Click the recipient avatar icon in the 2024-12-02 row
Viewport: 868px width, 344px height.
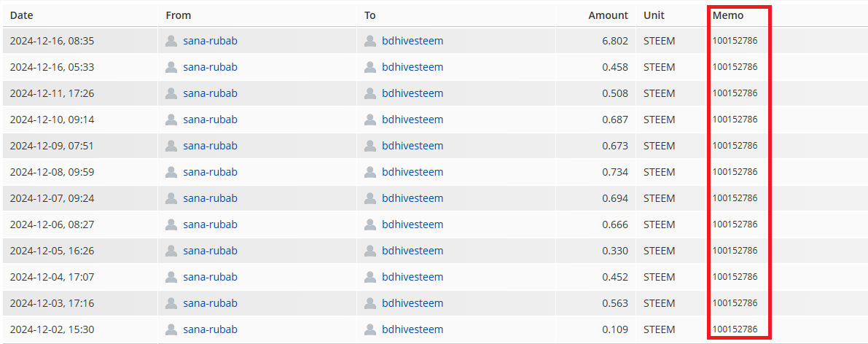point(370,329)
